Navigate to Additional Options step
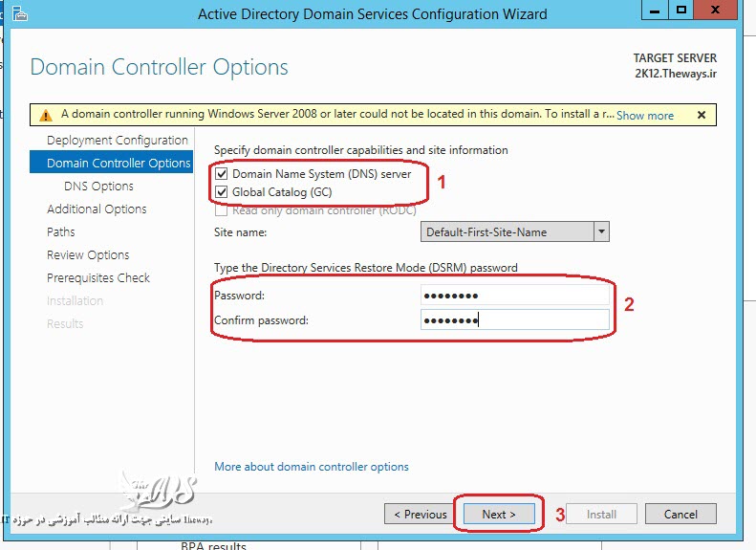The width and height of the screenshot is (756, 550). 97,209
